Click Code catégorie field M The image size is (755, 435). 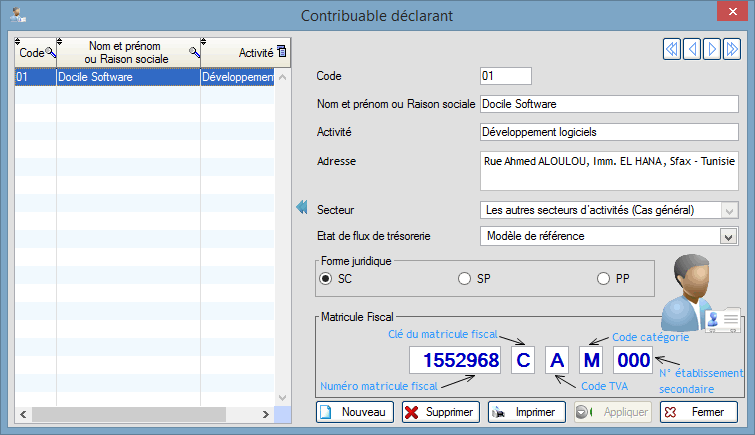[591, 360]
